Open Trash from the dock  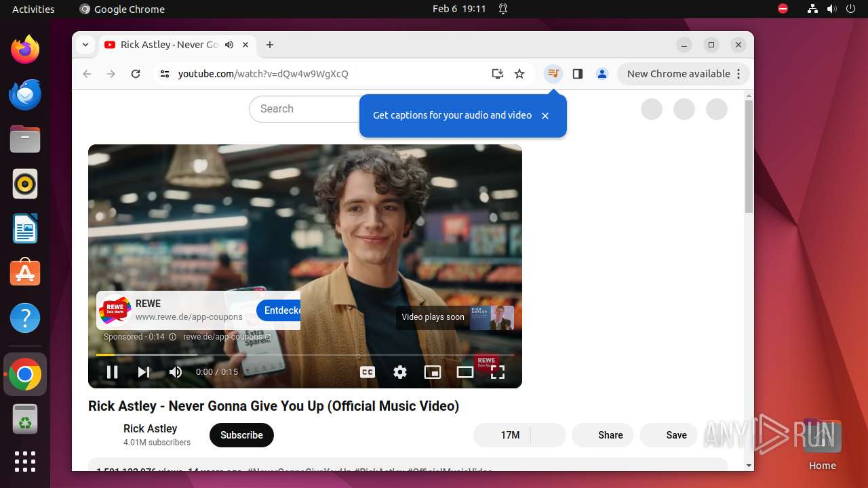click(25, 420)
